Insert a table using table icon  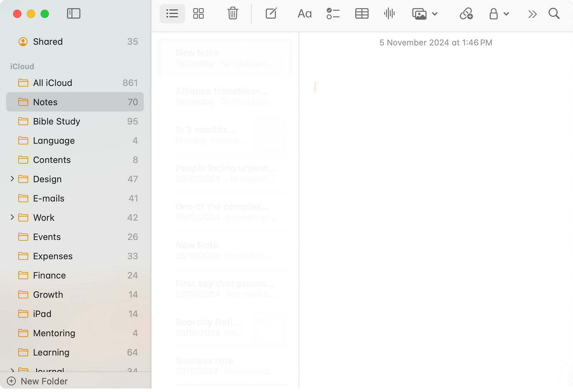click(x=362, y=14)
